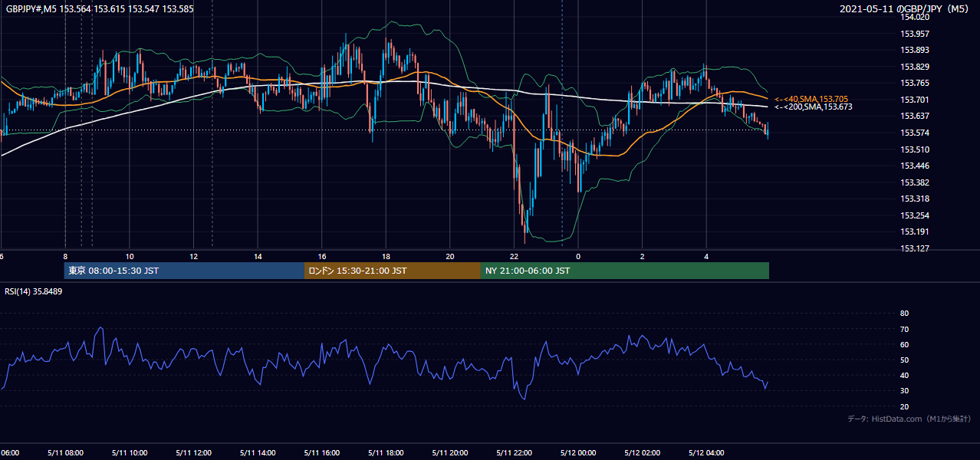
Task: Select the 東京 08:00-15:30 JST session bar
Action: click(184, 271)
